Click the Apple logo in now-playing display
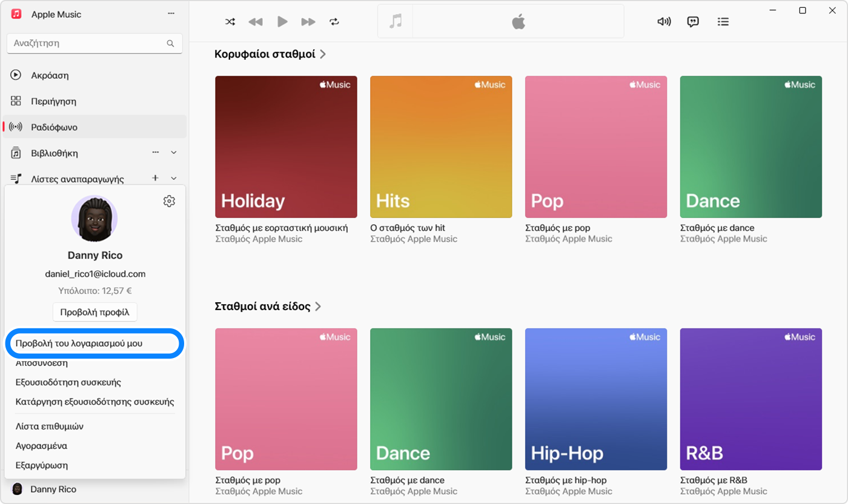The height and width of the screenshot is (504, 848). 518,22
